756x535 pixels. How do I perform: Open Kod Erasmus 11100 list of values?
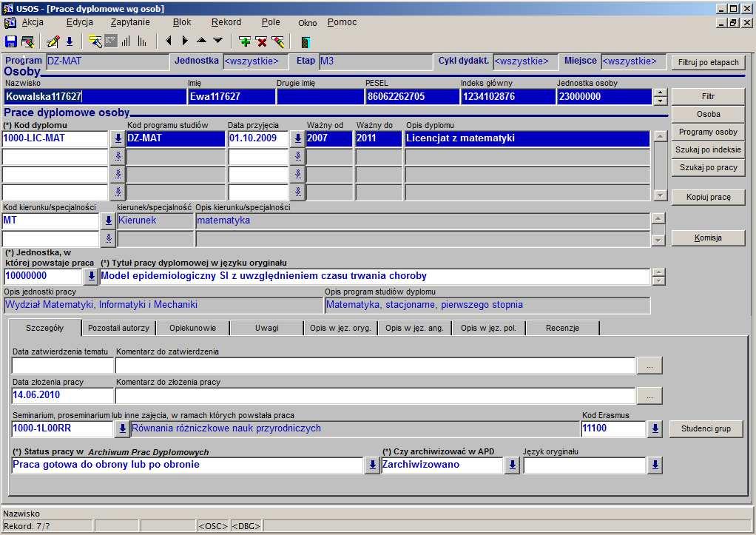click(x=655, y=428)
